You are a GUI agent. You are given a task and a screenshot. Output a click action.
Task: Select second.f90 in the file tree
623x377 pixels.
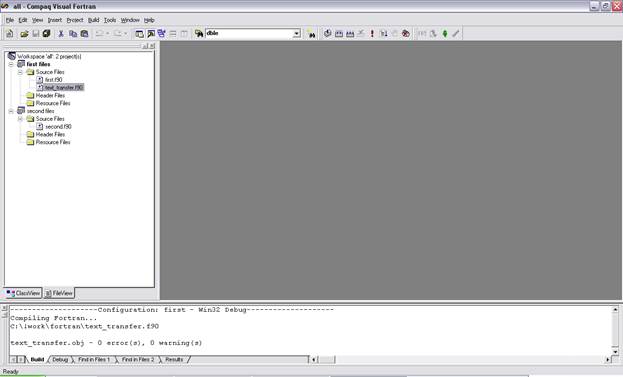[58, 127]
